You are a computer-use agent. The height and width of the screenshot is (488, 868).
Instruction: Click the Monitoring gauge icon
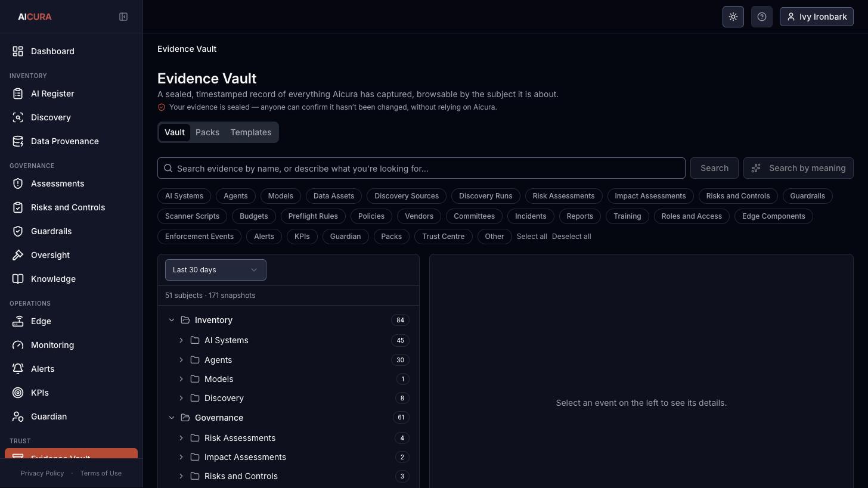(x=18, y=345)
